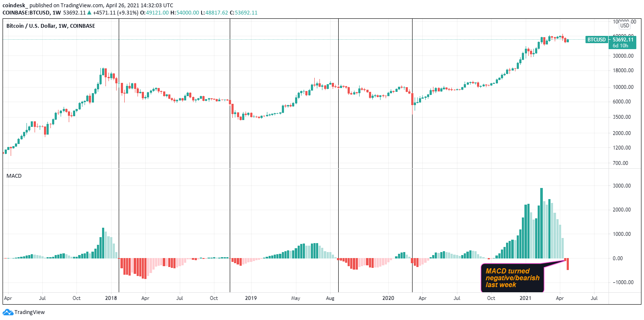The width and height of the screenshot is (644, 320).
Task: Open the USD currency selector on price axis
Action: tap(625, 25)
